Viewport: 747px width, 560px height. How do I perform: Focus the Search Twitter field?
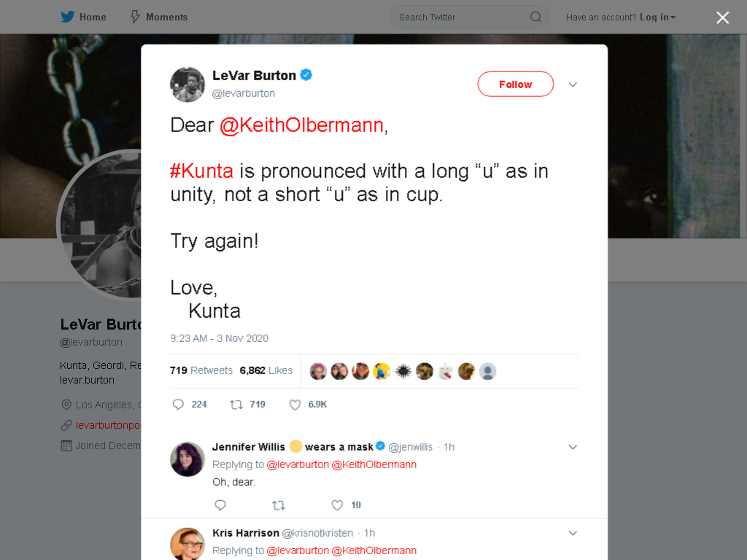point(469,17)
